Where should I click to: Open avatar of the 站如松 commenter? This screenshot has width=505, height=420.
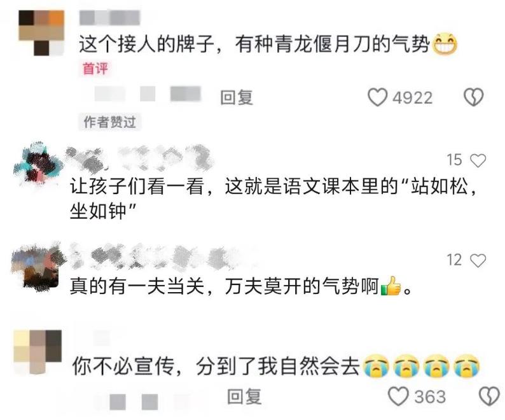pyautogui.click(x=36, y=164)
